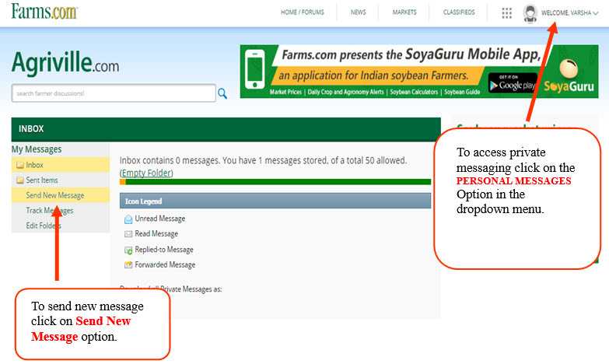Click the Inbox folder icon
The height and width of the screenshot is (364, 609).
pyautogui.click(x=20, y=165)
